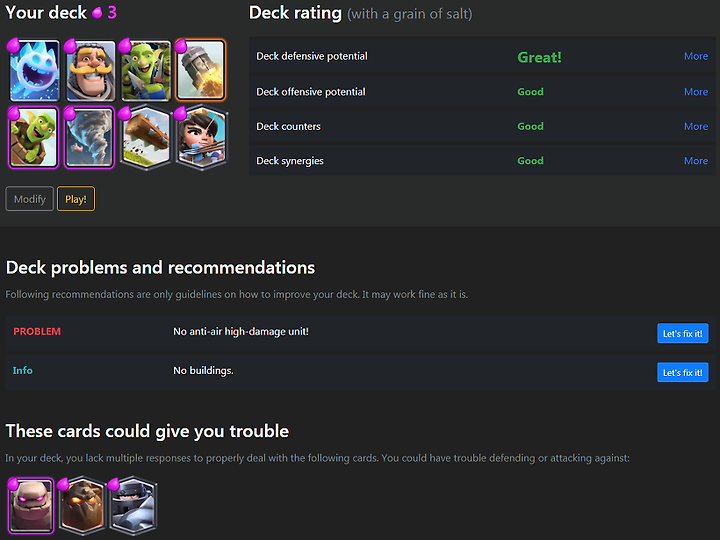Open the Lava Hound trouble card
Screen dimensions: 720x540
pyautogui.click(x=82, y=506)
